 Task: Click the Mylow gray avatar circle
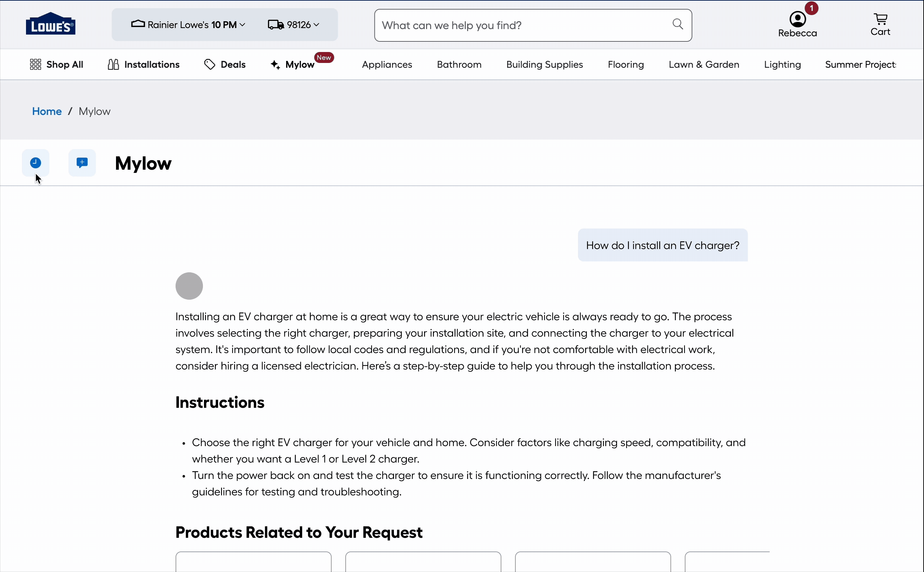coord(189,286)
